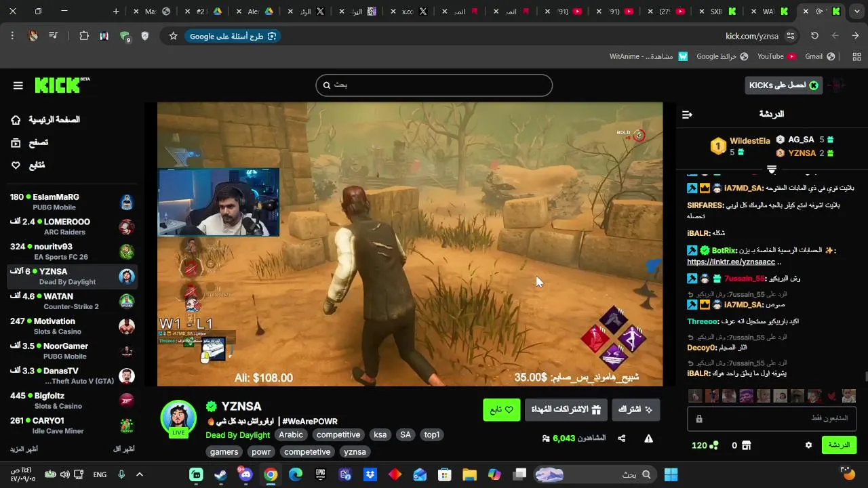
Task: Select the 'competitive' stream tag
Action: 338,435
